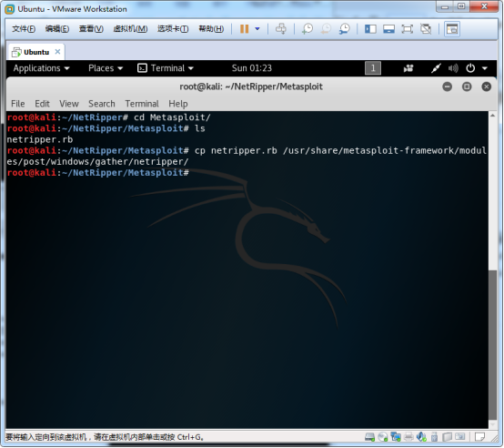Click the terminal vertical scrollbar thumb
The height and width of the screenshot is (448, 504).
[492, 344]
